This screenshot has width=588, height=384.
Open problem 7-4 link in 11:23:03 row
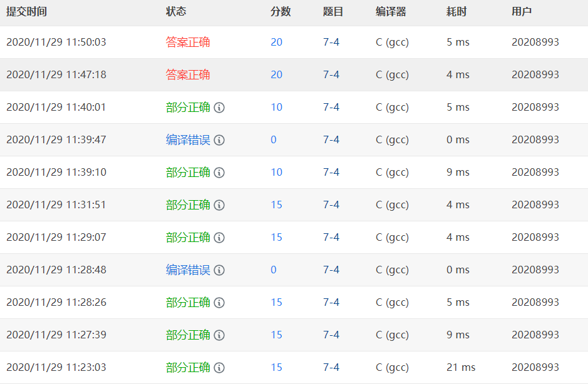[x=331, y=367]
